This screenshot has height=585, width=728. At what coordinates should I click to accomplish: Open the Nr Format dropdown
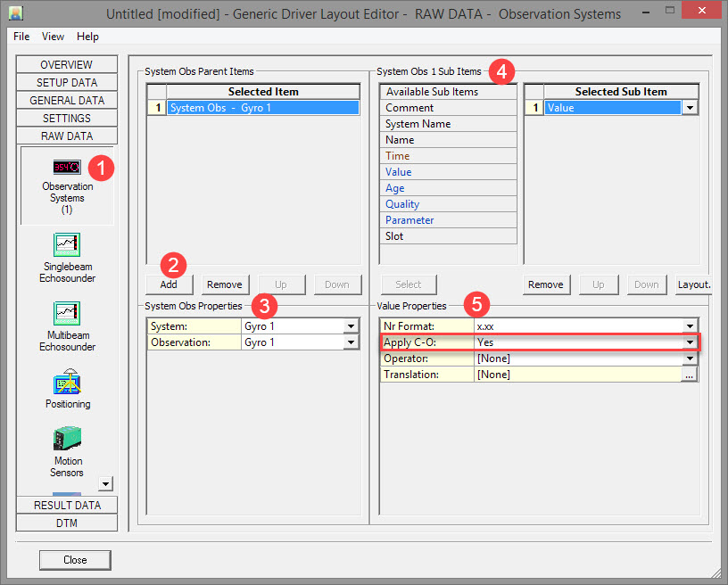[690, 326]
